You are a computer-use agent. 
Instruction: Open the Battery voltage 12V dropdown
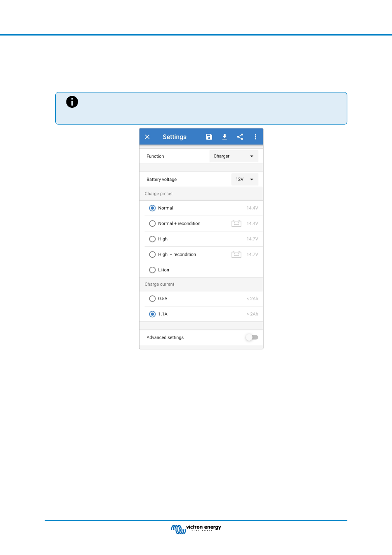(245, 179)
